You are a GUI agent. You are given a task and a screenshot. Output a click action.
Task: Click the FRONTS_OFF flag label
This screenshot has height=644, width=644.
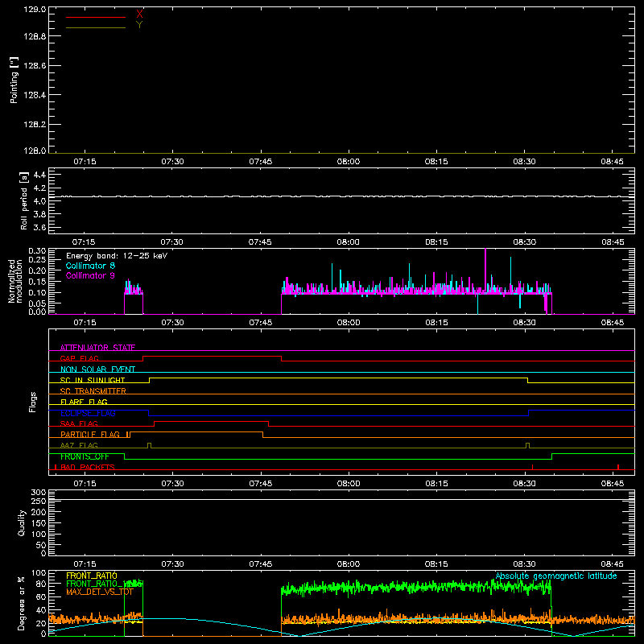(x=85, y=456)
